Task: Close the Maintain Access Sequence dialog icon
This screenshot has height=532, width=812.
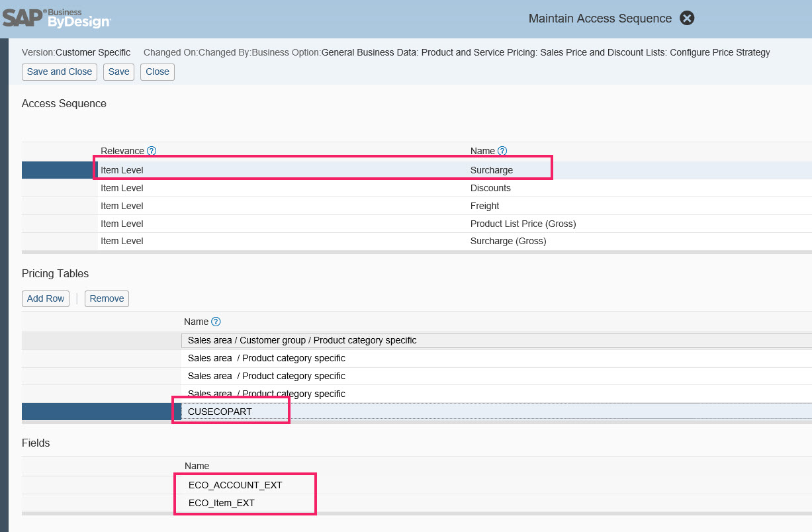Action: pyautogui.click(x=687, y=19)
